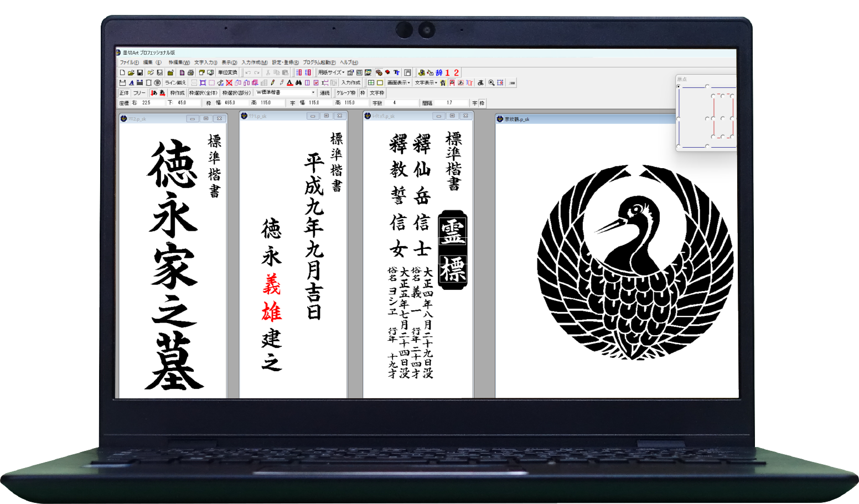Click the undo arrow icon
Screen dimensions: 859x504
click(x=248, y=72)
